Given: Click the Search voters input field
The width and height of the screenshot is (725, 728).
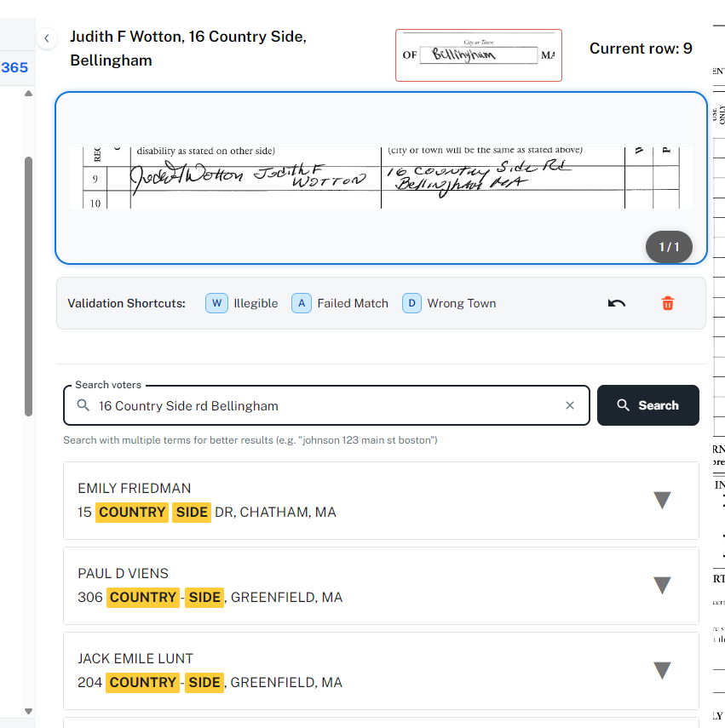Looking at the screenshot, I should point(324,405).
